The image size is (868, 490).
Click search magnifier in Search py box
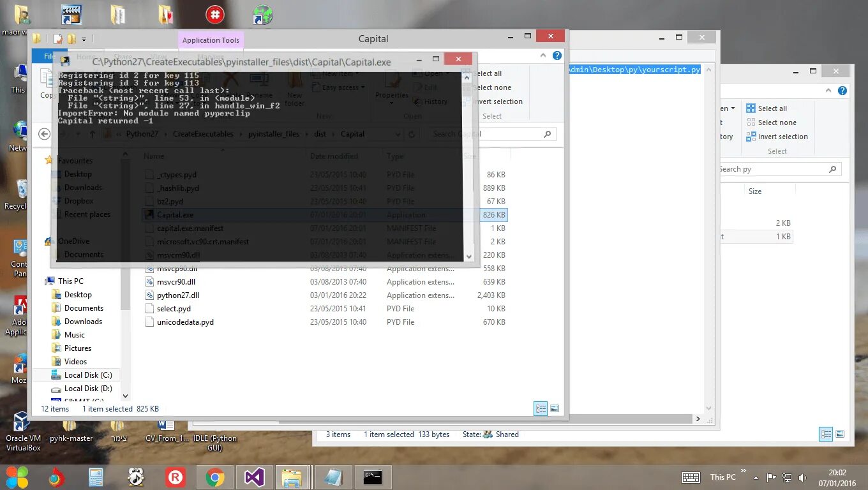click(832, 169)
